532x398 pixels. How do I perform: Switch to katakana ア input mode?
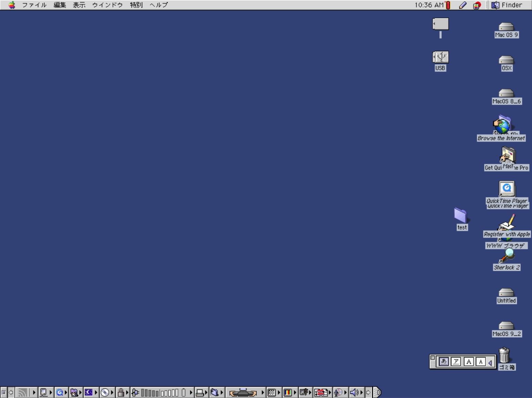456,362
